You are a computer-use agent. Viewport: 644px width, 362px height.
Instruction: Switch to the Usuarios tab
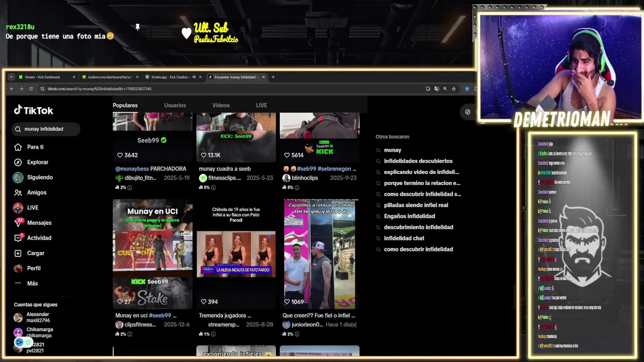175,105
